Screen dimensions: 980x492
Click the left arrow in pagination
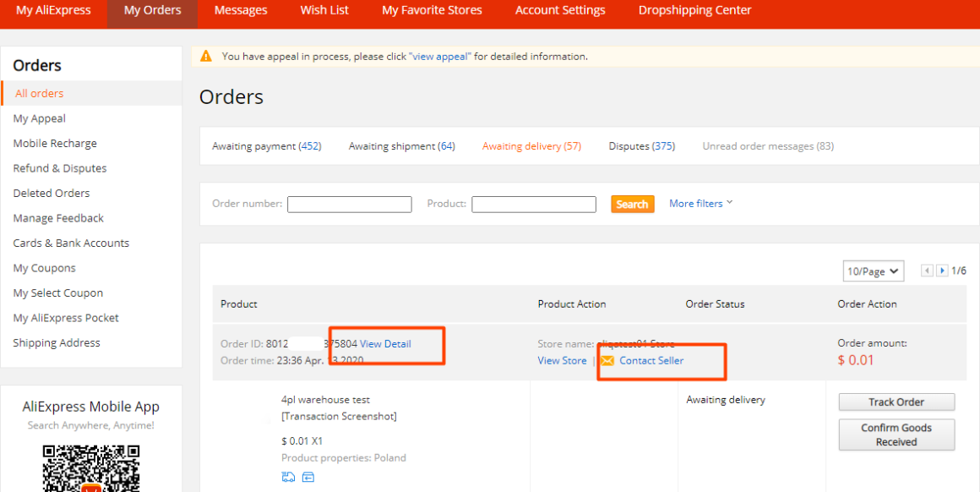point(927,271)
